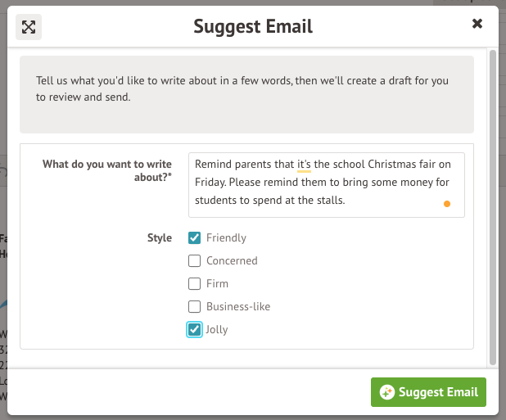506x420 pixels.
Task: Uncheck the Friendly style checkbox
Action: (195, 238)
